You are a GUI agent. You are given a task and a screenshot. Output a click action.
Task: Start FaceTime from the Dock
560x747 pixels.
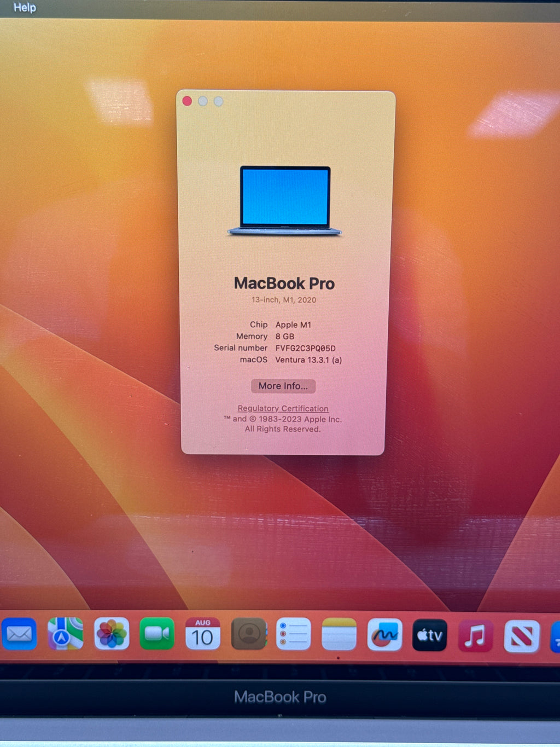[x=157, y=633]
